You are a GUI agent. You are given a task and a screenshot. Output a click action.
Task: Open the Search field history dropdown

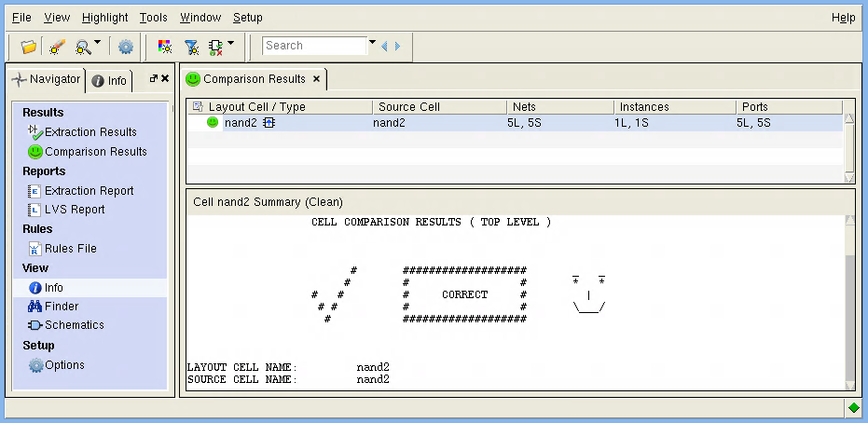372,43
